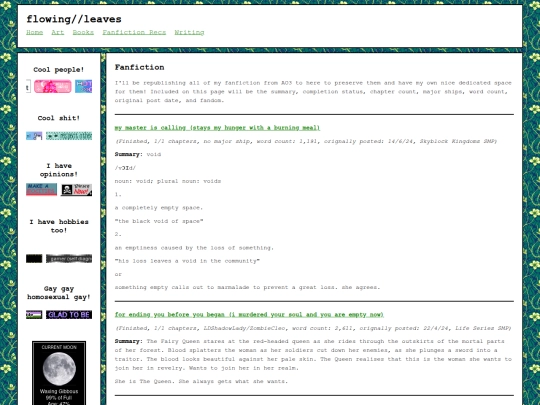The height and width of the screenshot is (405, 540).
Task: Click 'an emptiness caused by the loss of something.'
Action: [x=194, y=248]
